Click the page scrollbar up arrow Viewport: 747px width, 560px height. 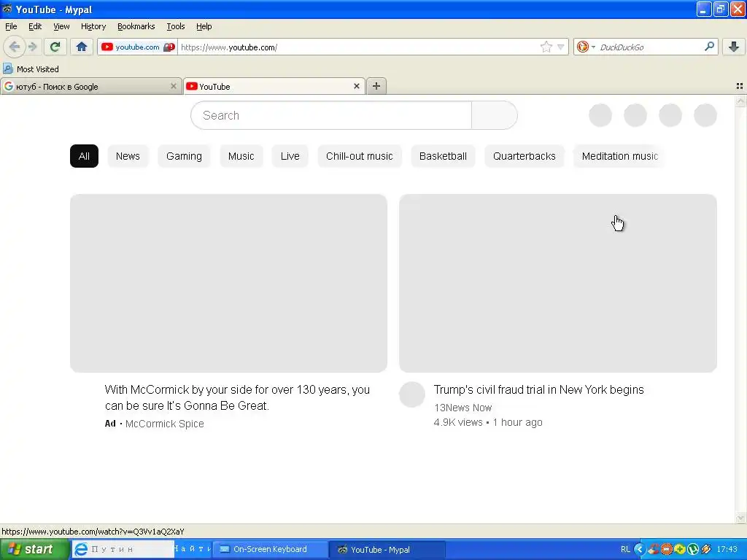coord(740,101)
